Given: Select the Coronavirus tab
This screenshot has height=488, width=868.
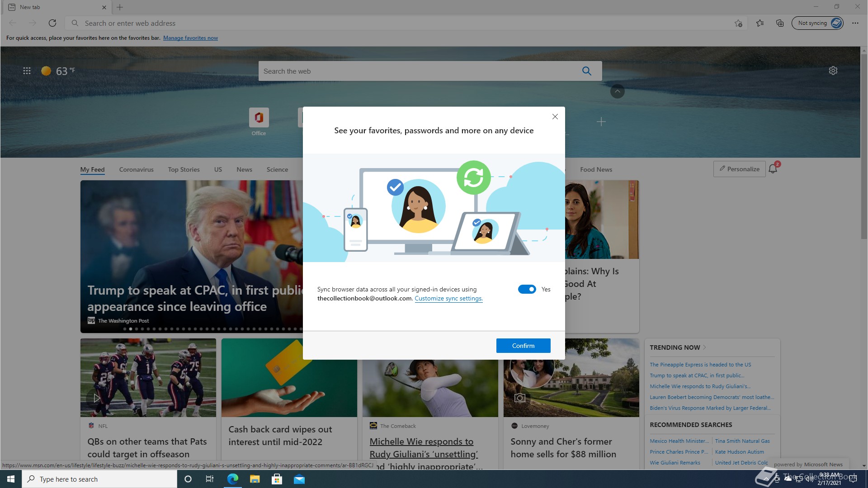Looking at the screenshot, I should [137, 169].
